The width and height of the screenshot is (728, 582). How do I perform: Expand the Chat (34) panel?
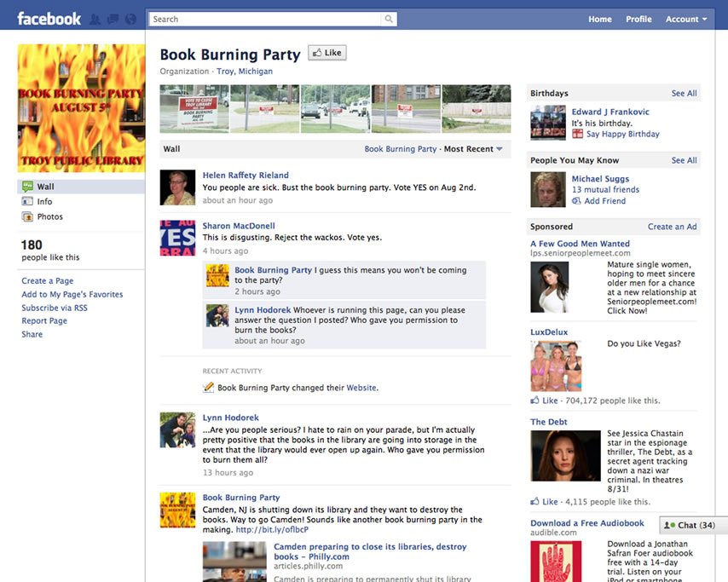(x=692, y=525)
